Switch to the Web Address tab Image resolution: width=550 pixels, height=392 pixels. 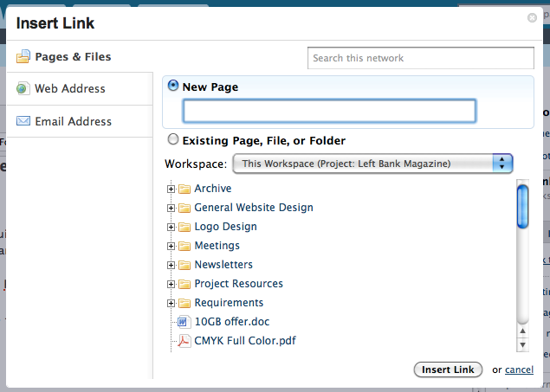69,88
